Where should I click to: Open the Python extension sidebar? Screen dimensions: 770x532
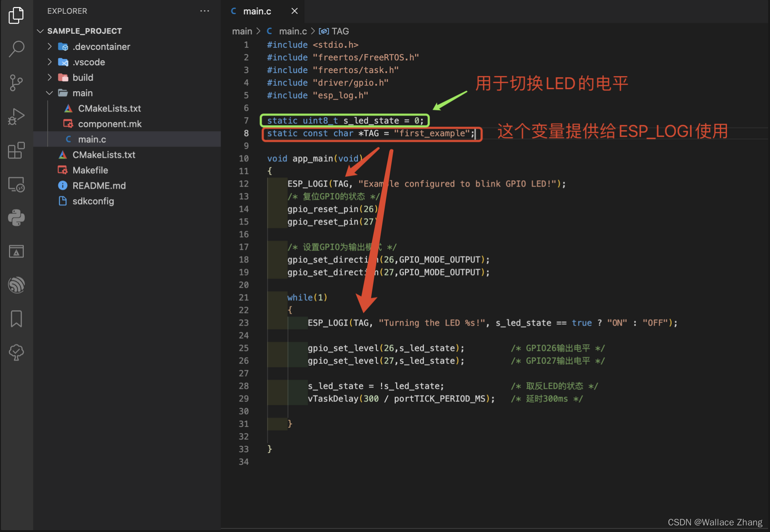click(16, 217)
